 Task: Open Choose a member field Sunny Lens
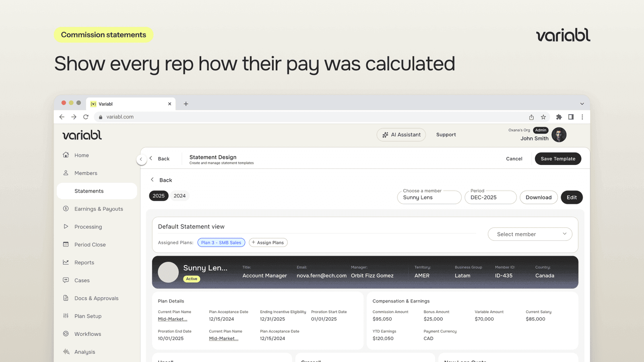click(429, 197)
